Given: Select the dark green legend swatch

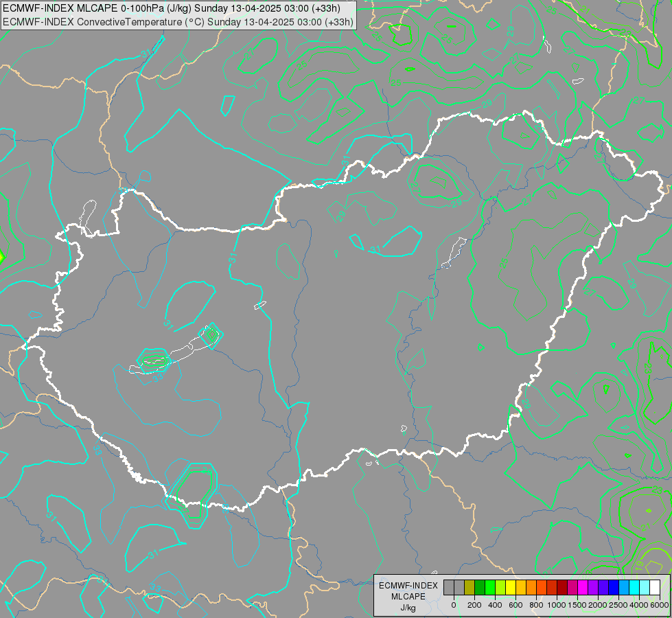Looking at the screenshot, I should tap(480, 587).
